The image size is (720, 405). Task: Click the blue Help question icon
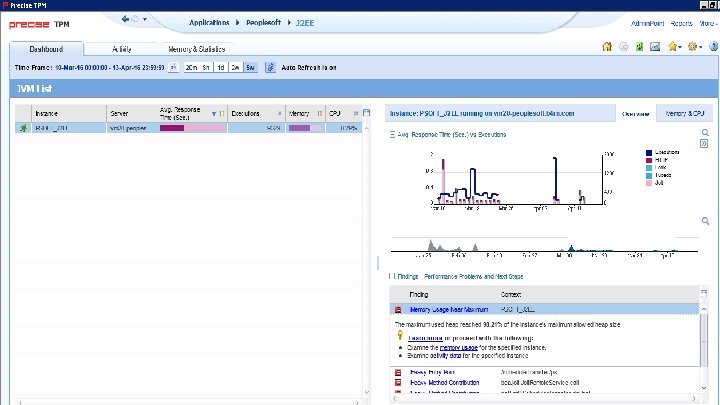point(714,46)
